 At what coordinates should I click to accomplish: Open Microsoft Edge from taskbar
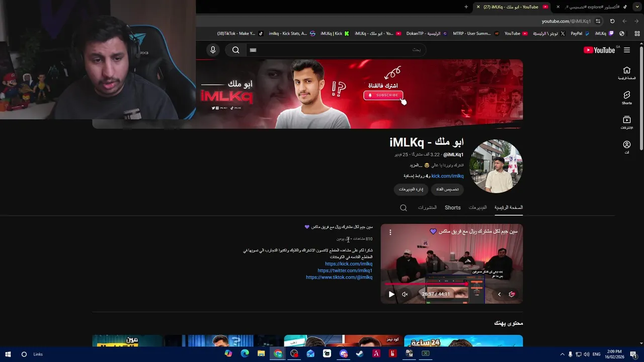[245, 353]
